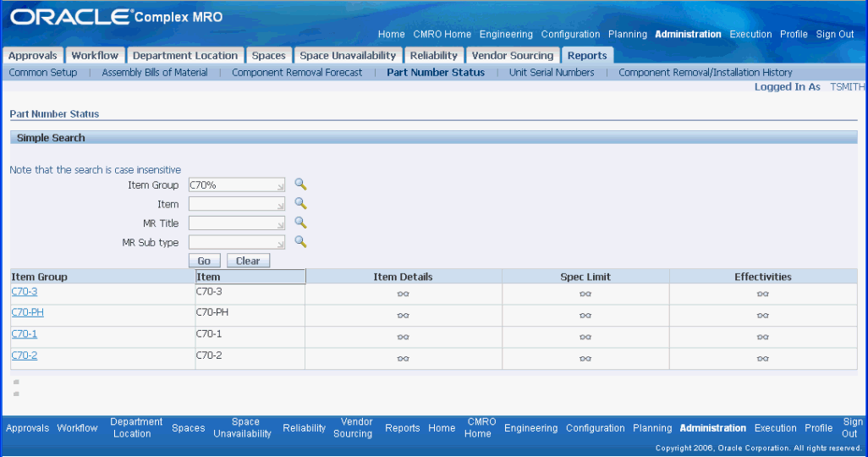This screenshot has height=457, width=868.
Task: Click Approvals in the footer navigation
Action: 28,428
